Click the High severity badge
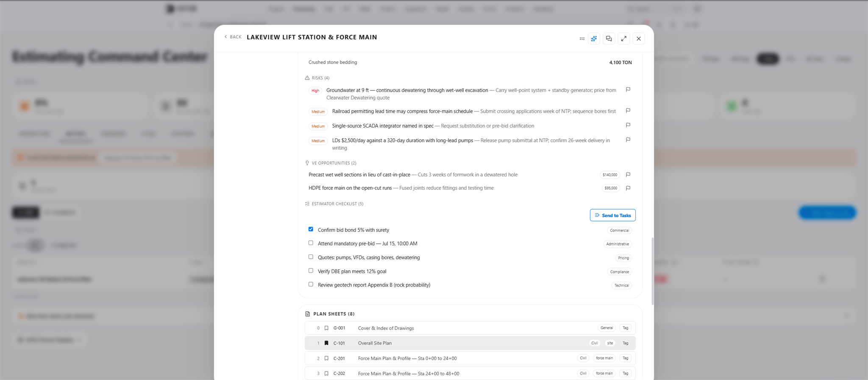 click(315, 90)
